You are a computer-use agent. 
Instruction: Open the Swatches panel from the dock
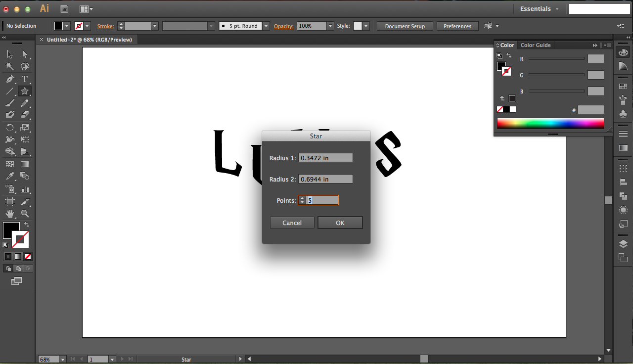pos(623,87)
